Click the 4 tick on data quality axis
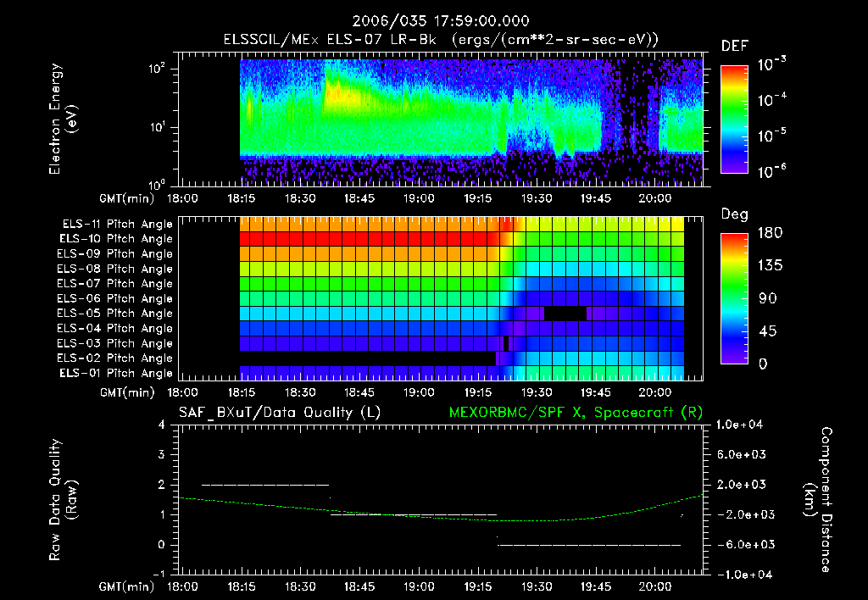The image size is (868, 600). (162, 425)
